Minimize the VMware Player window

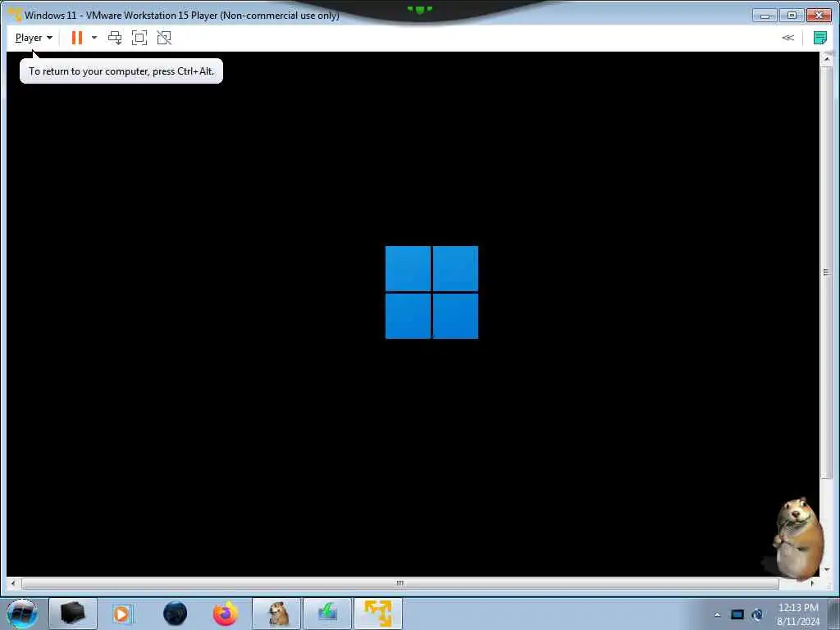point(765,16)
